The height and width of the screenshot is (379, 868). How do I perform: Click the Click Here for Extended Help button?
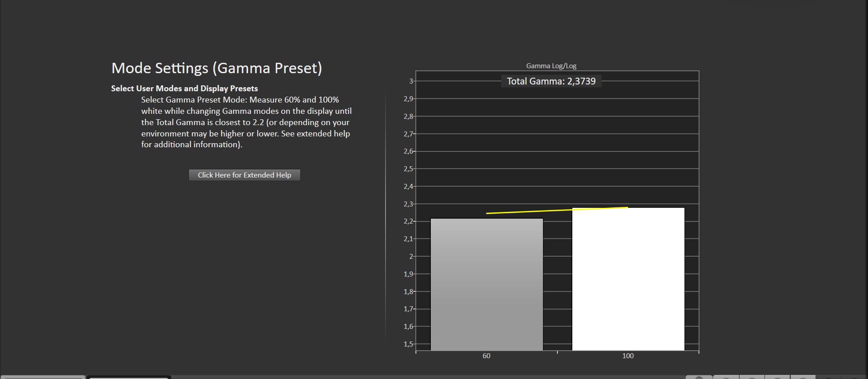(x=244, y=175)
